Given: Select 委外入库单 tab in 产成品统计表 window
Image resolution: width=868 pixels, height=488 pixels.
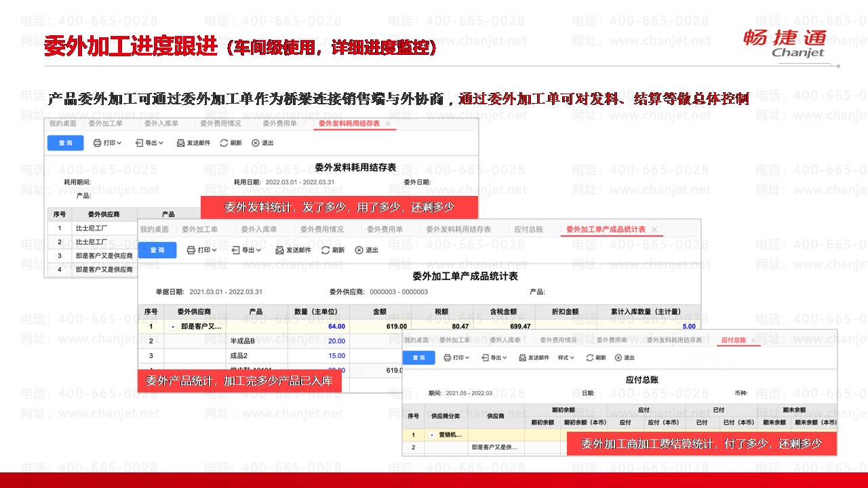Looking at the screenshot, I should pos(259,229).
